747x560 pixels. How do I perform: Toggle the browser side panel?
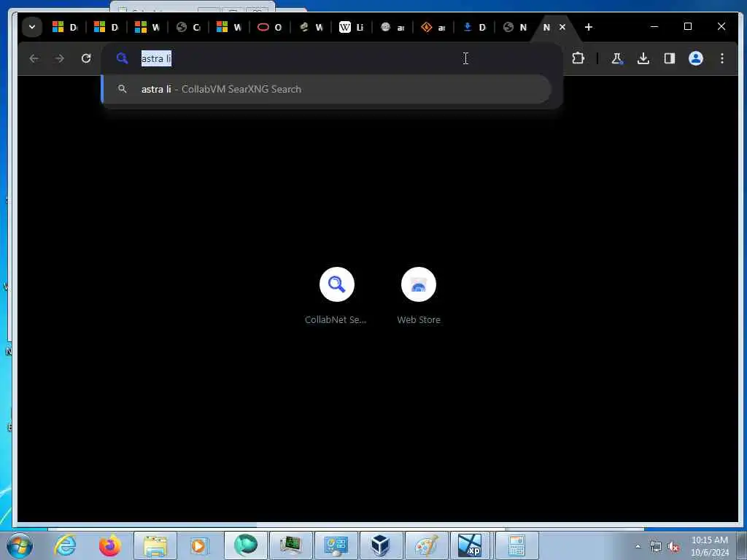(670, 58)
